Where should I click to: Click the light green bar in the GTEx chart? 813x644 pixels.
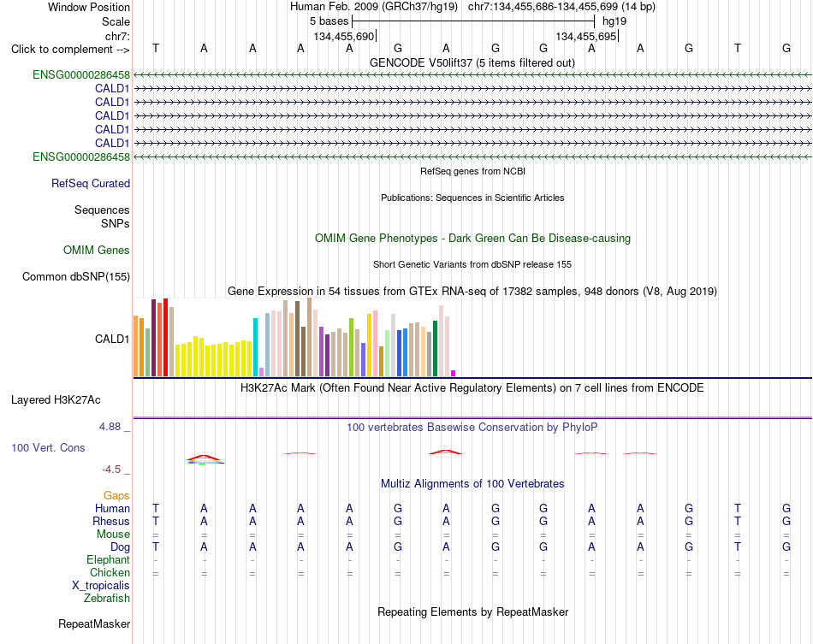pyautogui.click(x=387, y=353)
